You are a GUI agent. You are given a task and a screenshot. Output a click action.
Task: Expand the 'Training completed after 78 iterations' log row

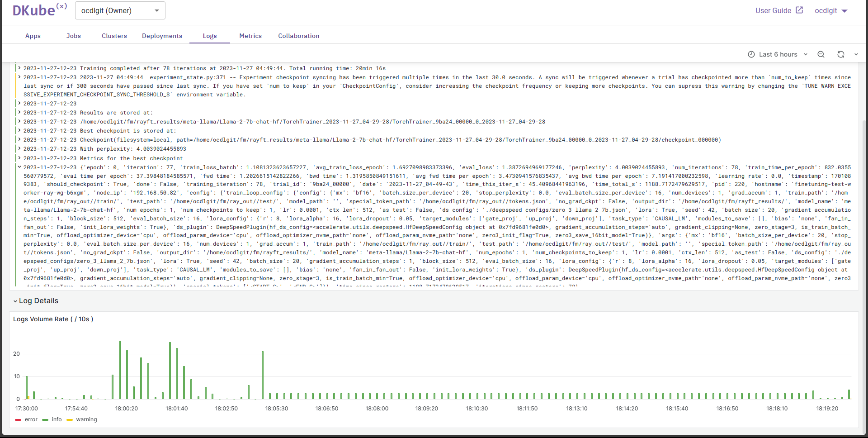(x=19, y=68)
